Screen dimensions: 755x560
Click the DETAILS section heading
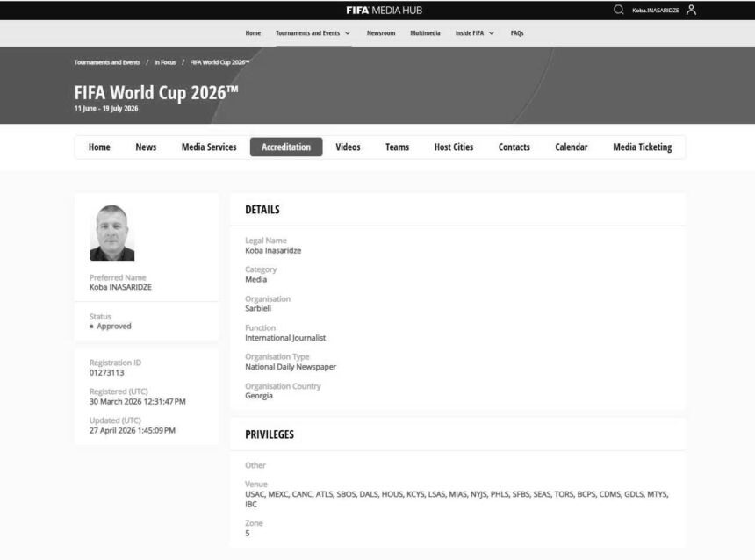(262, 210)
